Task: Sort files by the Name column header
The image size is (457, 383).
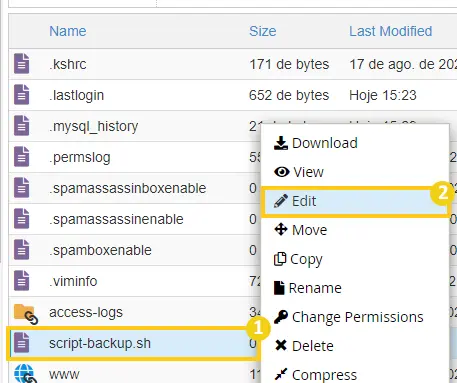Action: (68, 31)
